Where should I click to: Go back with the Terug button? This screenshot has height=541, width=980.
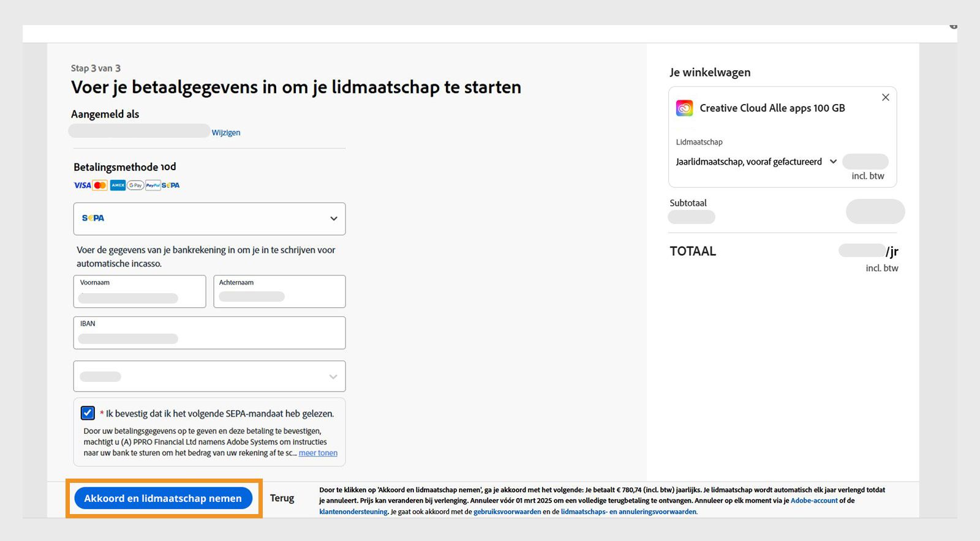point(282,498)
